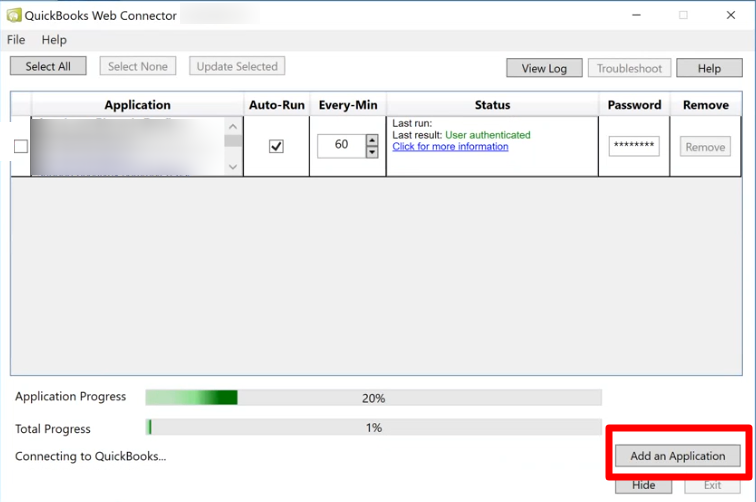Open the File menu

pyautogui.click(x=16, y=40)
